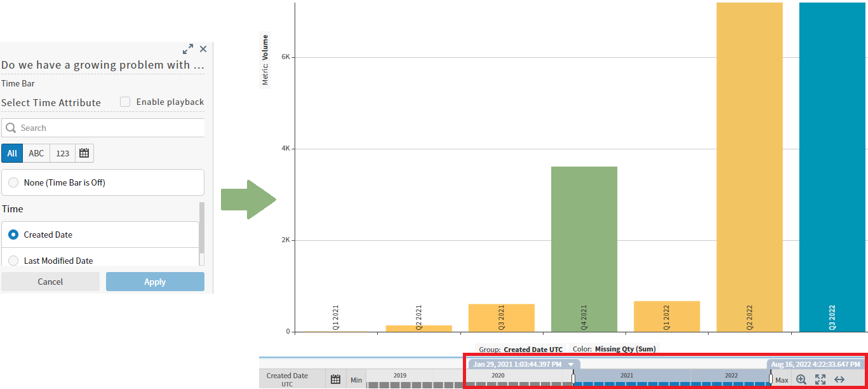Image resolution: width=868 pixels, height=389 pixels.
Task: Click the calendar icon next to Created Date UTC
Action: 335,378
